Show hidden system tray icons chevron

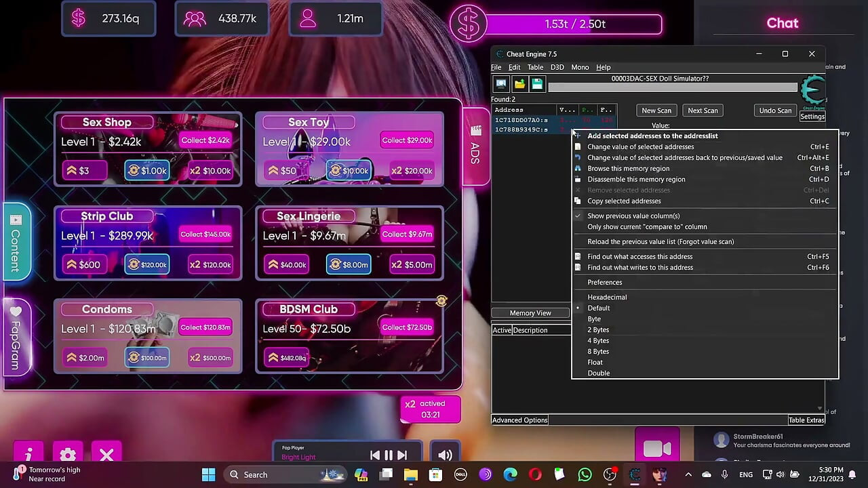tap(688, 474)
